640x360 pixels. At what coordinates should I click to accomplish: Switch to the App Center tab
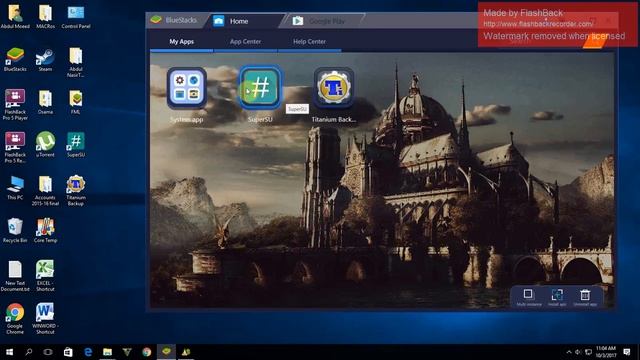(245, 42)
